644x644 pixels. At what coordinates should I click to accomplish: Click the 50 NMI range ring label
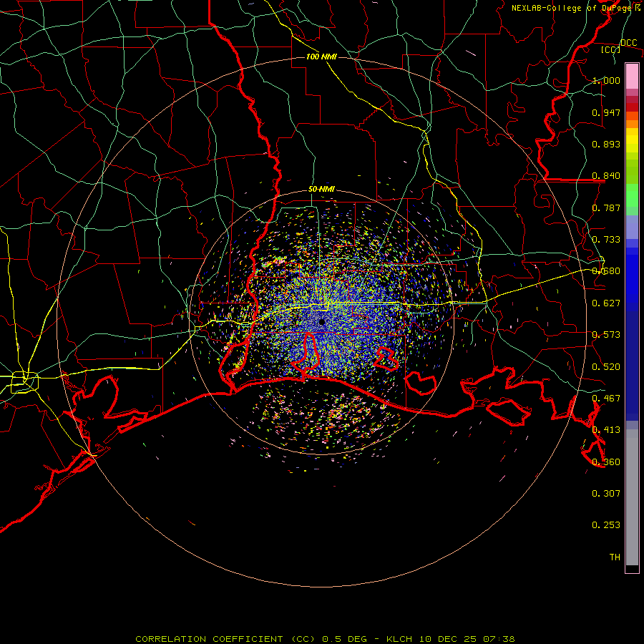[321, 189]
